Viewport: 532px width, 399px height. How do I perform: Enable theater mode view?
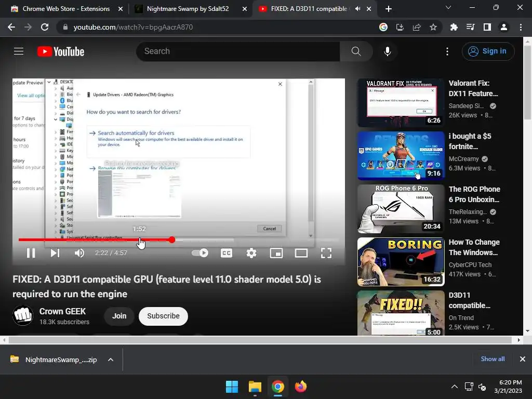(301, 253)
